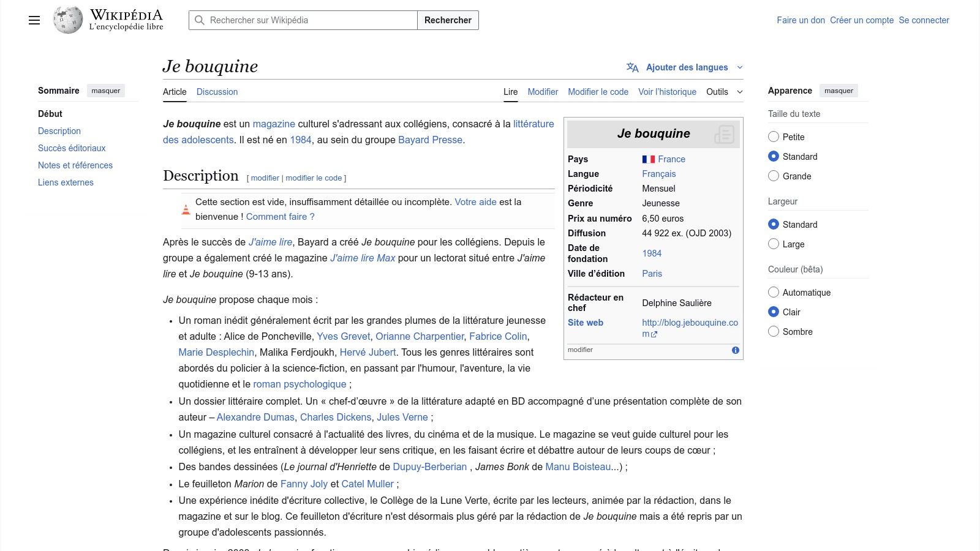Click the external link icon after jebouquine.com
The height and width of the screenshot is (551, 980).
(654, 334)
